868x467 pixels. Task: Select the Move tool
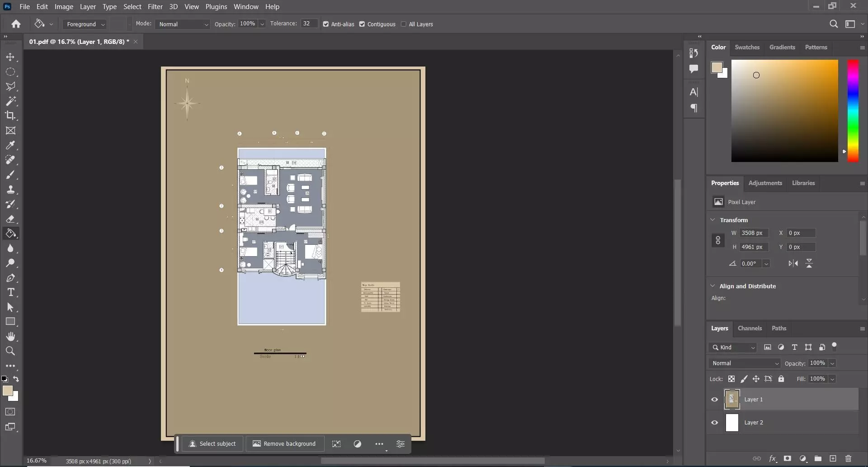click(x=10, y=57)
